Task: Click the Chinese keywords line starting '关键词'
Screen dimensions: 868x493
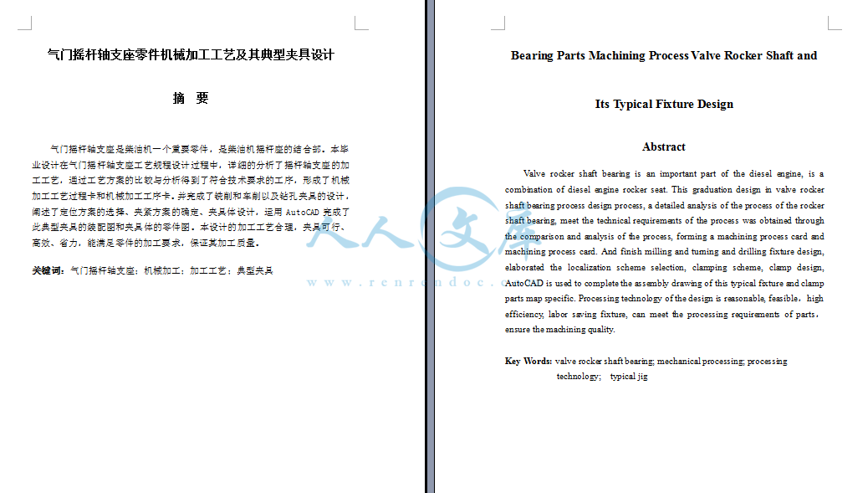Action: [152, 271]
